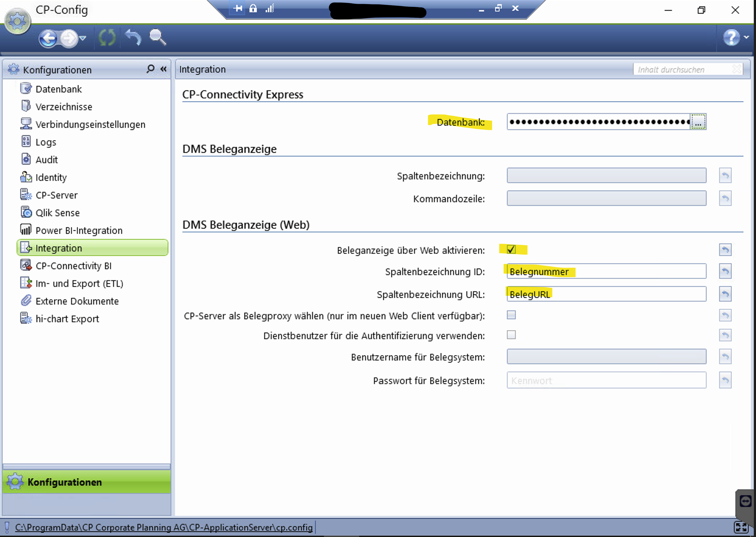Click the green refresh icon in toolbar

107,38
